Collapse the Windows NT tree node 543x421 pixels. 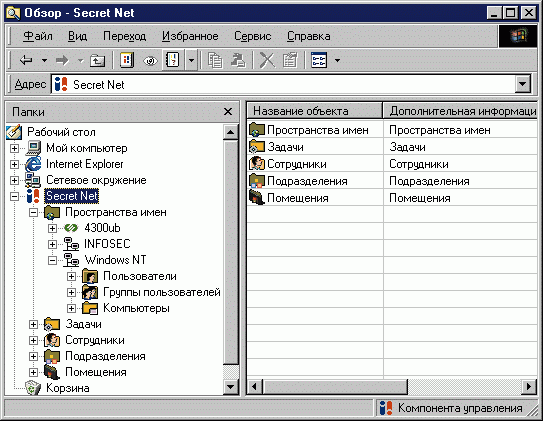[x=52, y=260]
